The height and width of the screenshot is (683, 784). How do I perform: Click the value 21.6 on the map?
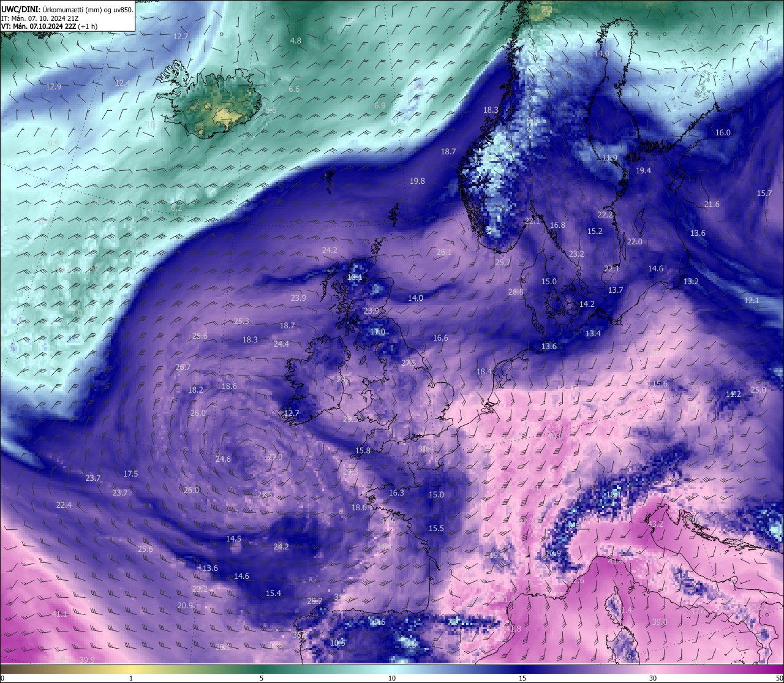point(712,205)
